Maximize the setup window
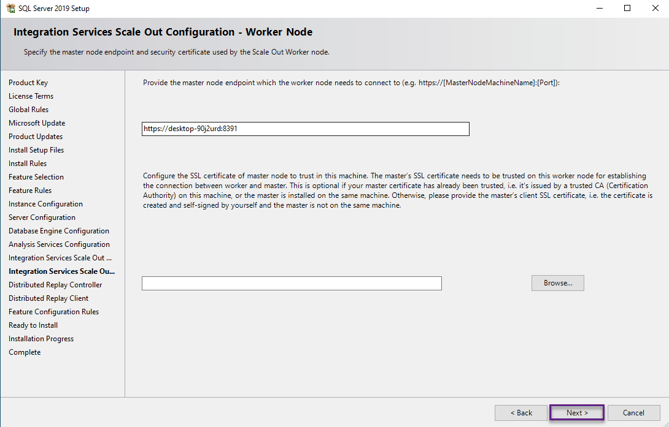The width and height of the screenshot is (669, 427). pos(627,8)
